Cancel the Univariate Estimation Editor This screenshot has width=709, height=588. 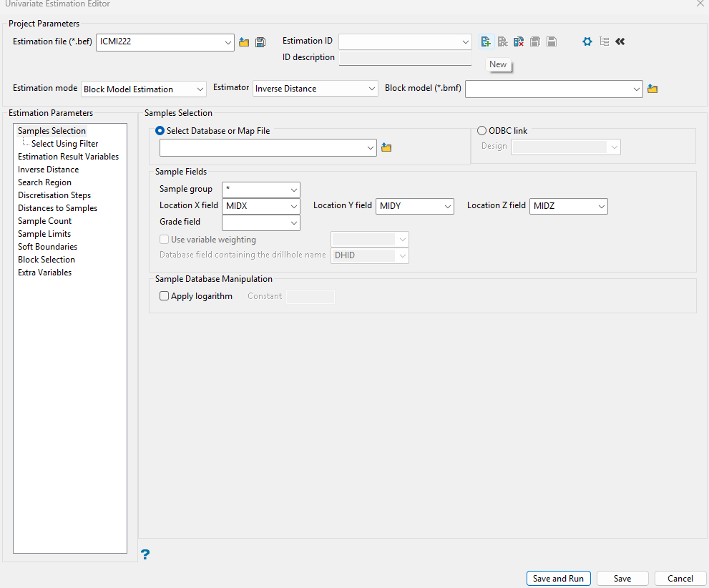pos(680,579)
